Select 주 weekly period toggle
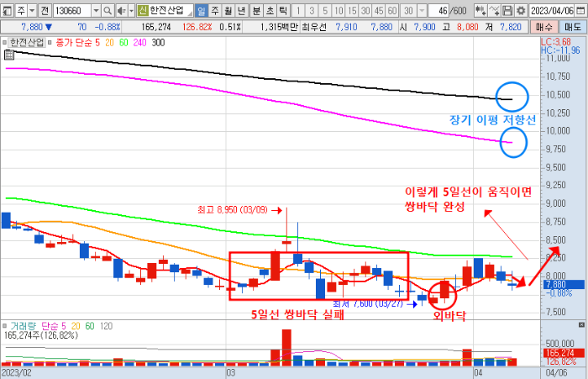This screenshot has width=588, height=379. click(215, 11)
